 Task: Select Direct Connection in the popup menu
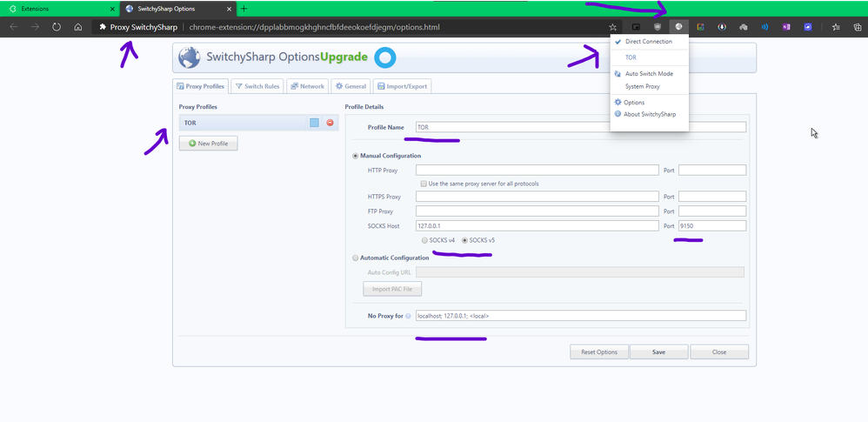pyautogui.click(x=650, y=42)
